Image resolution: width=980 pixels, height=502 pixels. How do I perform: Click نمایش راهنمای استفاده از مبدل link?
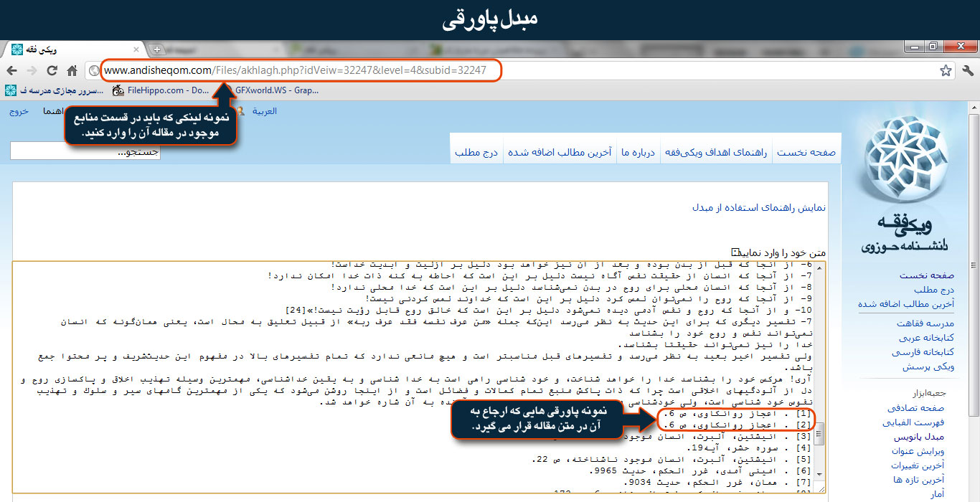coord(759,207)
